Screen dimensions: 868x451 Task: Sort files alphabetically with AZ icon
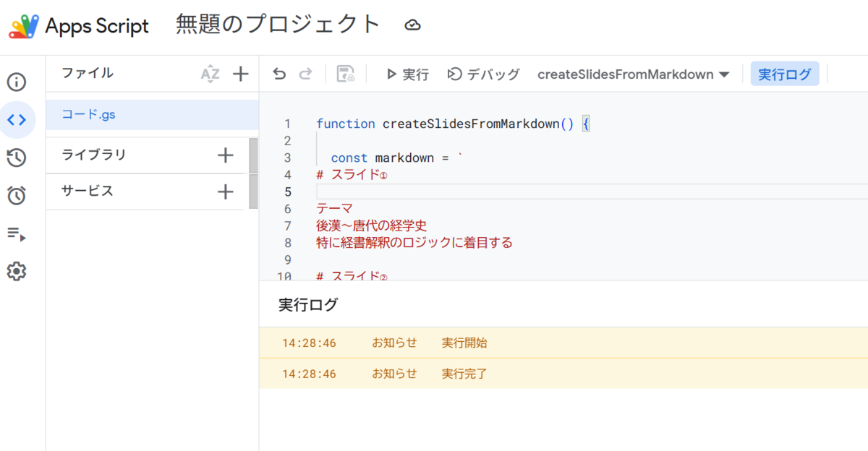pyautogui.click(x=210, y=74)
